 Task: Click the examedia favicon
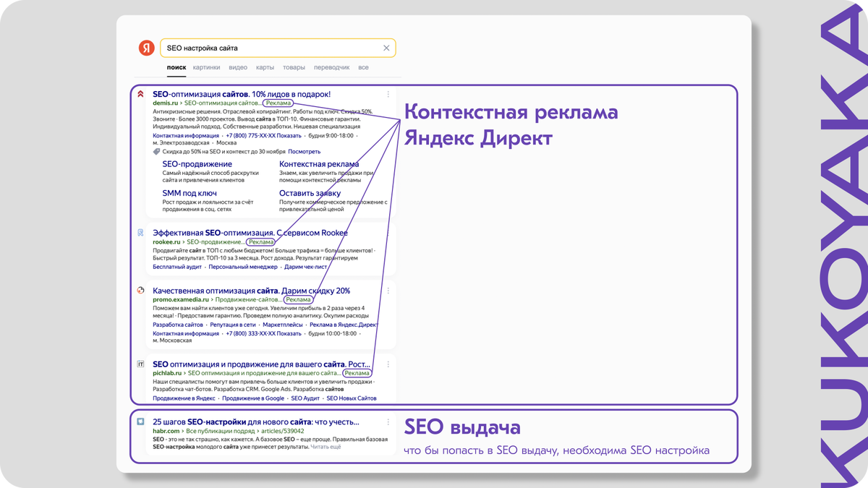point(140,291)
